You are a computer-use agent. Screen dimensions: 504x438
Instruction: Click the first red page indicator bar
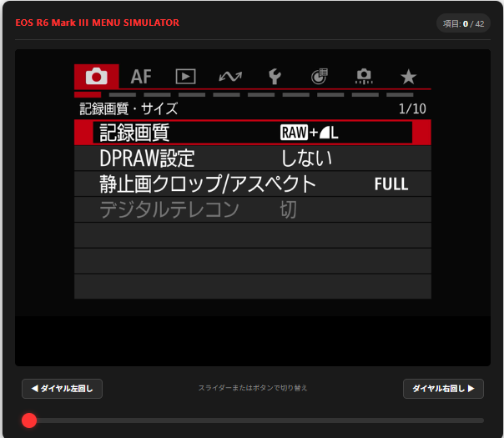(88, 94)
